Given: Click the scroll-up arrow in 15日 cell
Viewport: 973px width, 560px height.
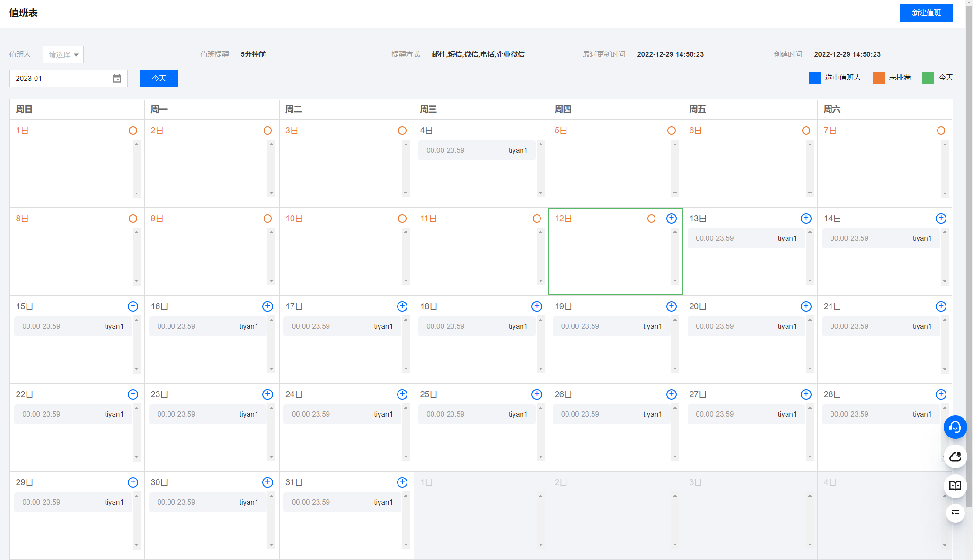Looking at the screenshot, I should [x=136, y=320].
